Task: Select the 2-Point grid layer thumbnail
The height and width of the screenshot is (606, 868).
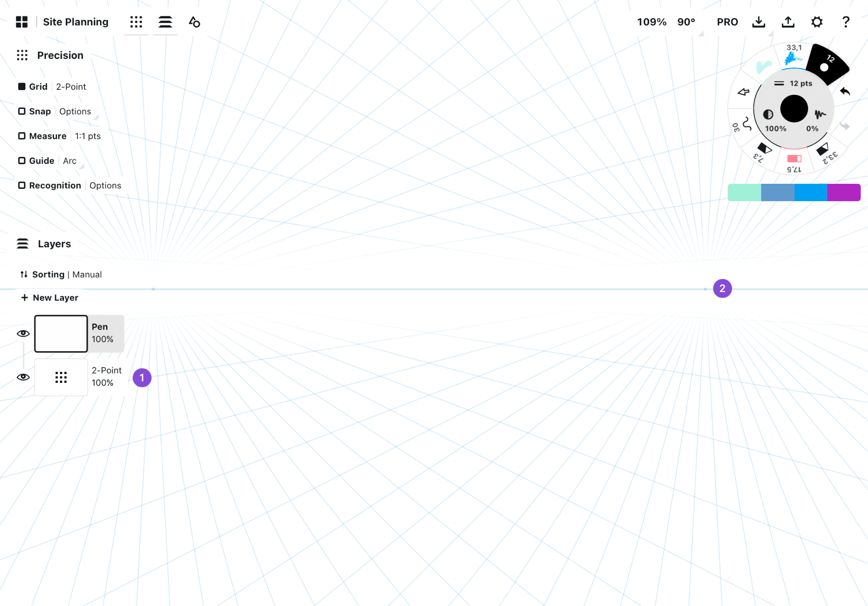Action: 61,377
